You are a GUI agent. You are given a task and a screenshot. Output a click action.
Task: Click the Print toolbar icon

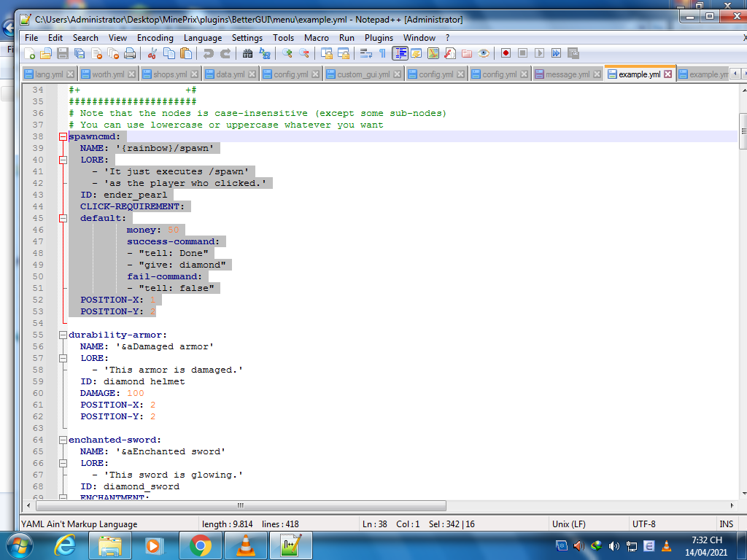tap(129, 53)
